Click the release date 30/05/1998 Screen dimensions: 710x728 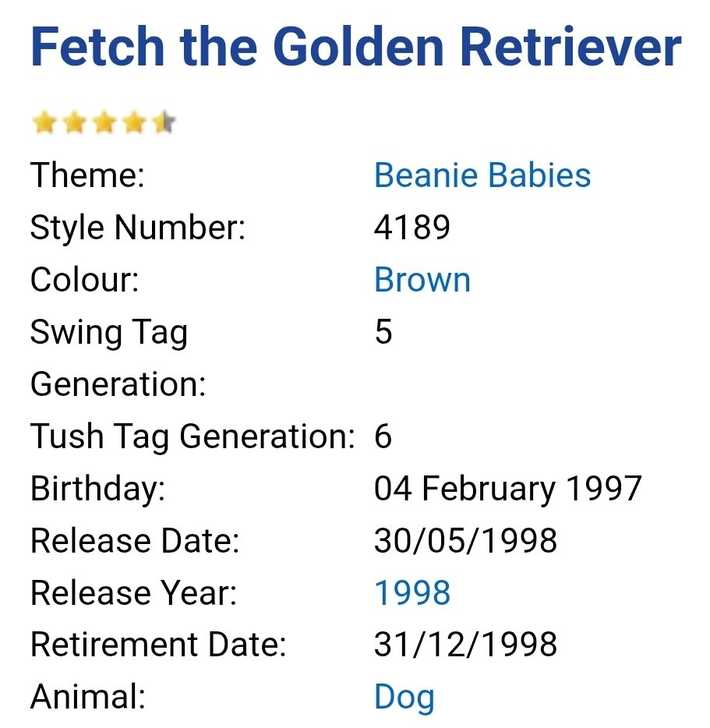[465, 541]
